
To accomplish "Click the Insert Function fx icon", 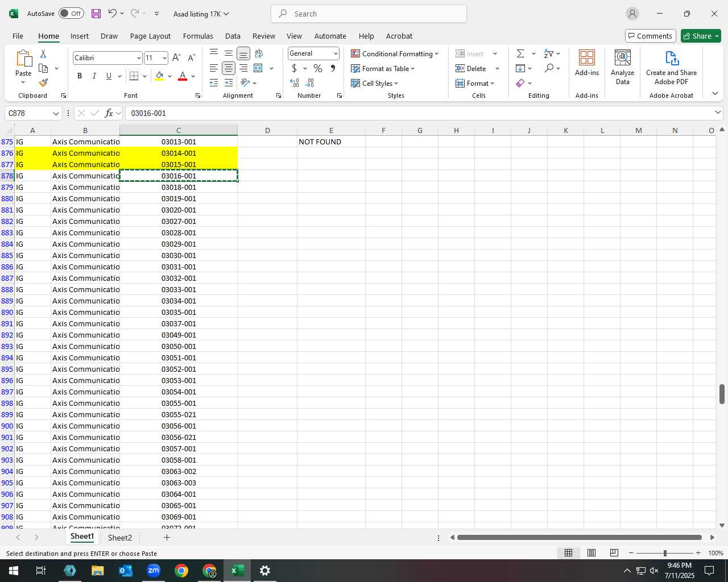I will [109, 113].
